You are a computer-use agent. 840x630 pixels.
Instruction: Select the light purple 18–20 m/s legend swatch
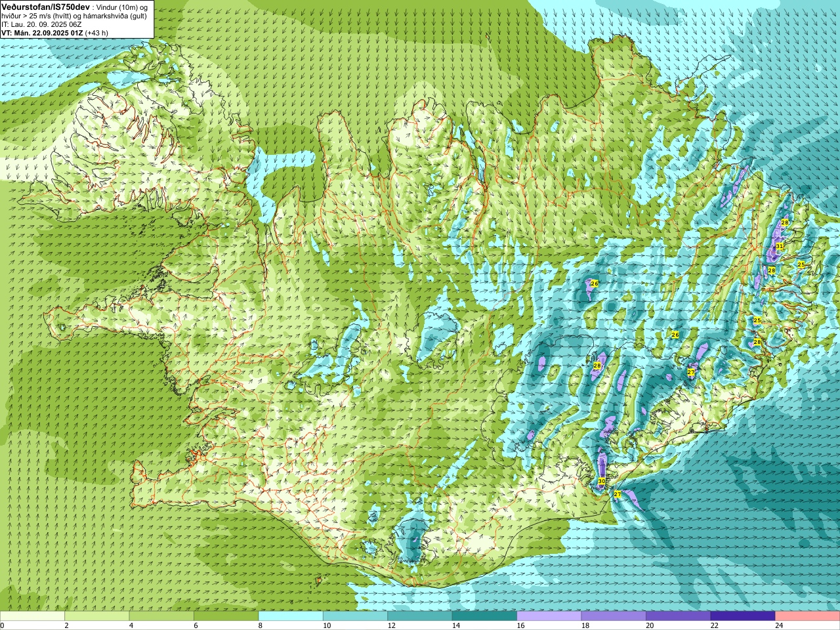point(614,616)
